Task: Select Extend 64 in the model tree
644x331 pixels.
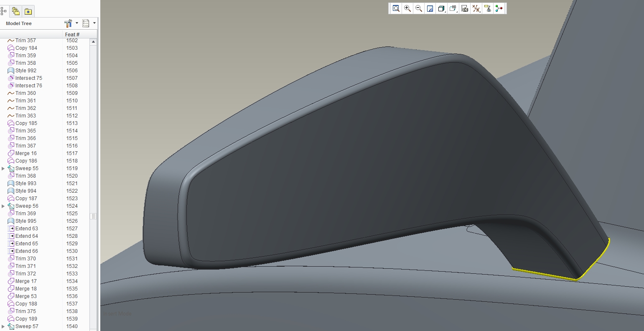Action: coord(27,236)
